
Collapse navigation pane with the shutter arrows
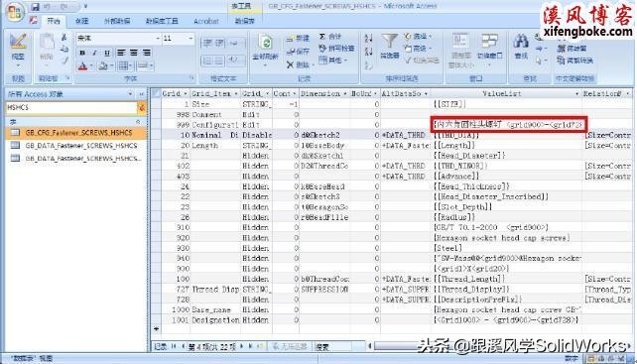(141, 94)
